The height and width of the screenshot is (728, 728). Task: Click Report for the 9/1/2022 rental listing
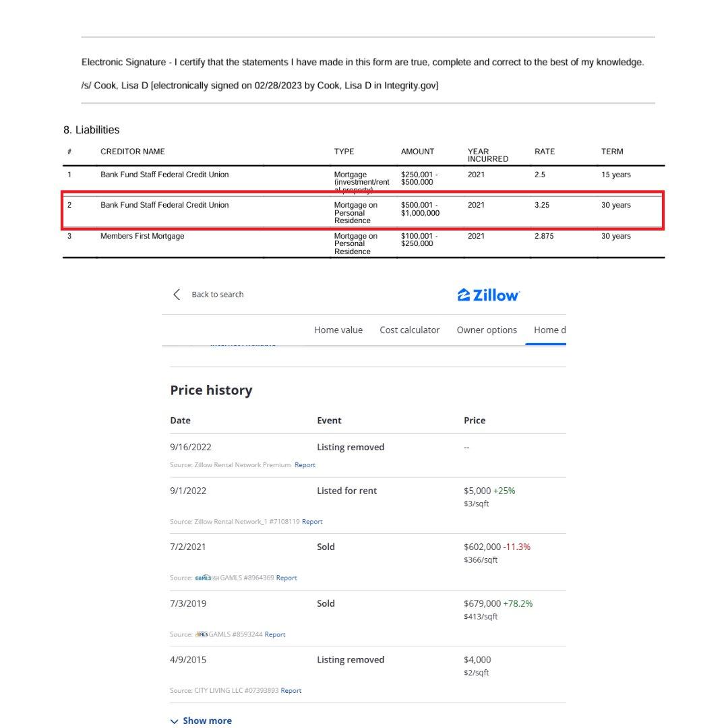coord(312,522)
